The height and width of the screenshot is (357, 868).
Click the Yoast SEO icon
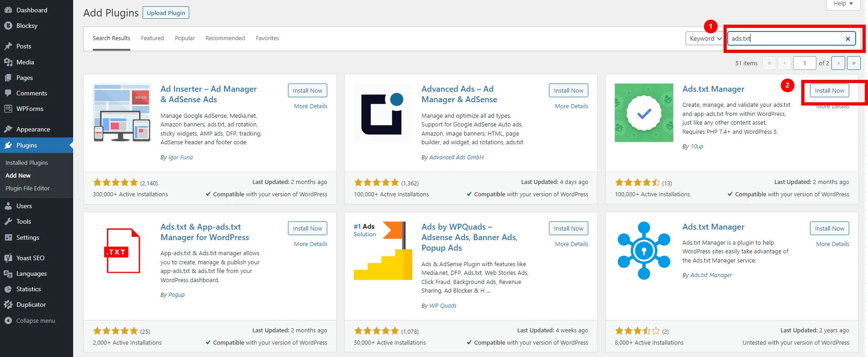click(x=8, y=258)
